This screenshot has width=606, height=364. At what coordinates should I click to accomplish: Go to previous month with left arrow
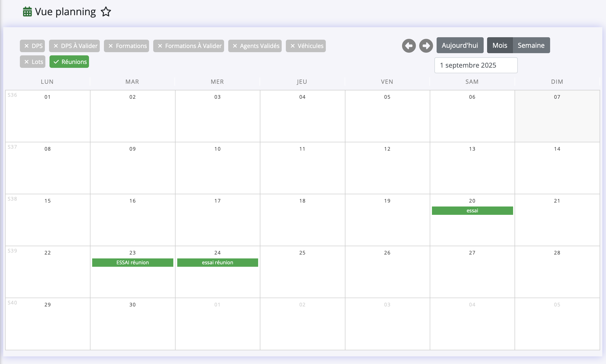(409, 46)
